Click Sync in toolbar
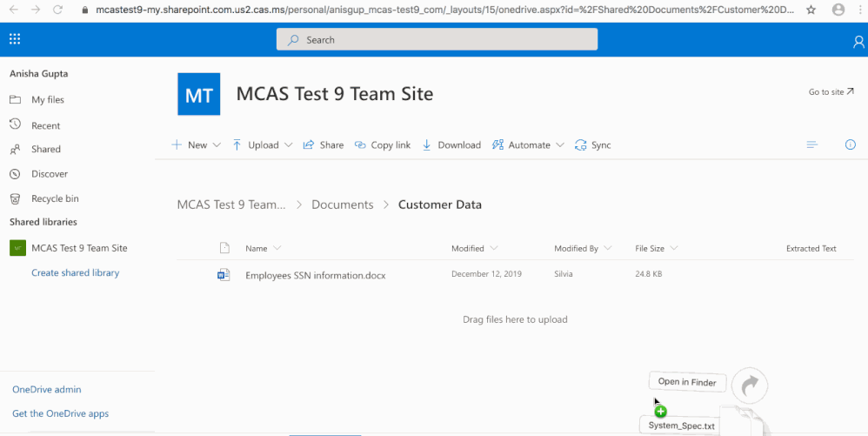This screenshot has height=436, width=868. click(593, 145)
